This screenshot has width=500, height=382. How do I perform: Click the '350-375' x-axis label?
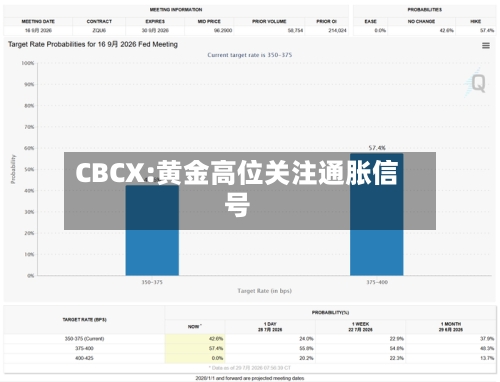tap(152, 282)
